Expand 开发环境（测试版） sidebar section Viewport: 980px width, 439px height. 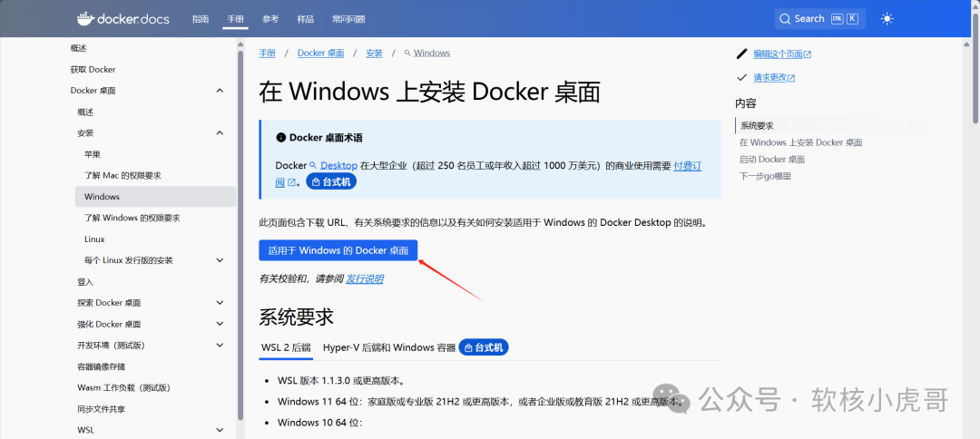click(x=220, y=346)
